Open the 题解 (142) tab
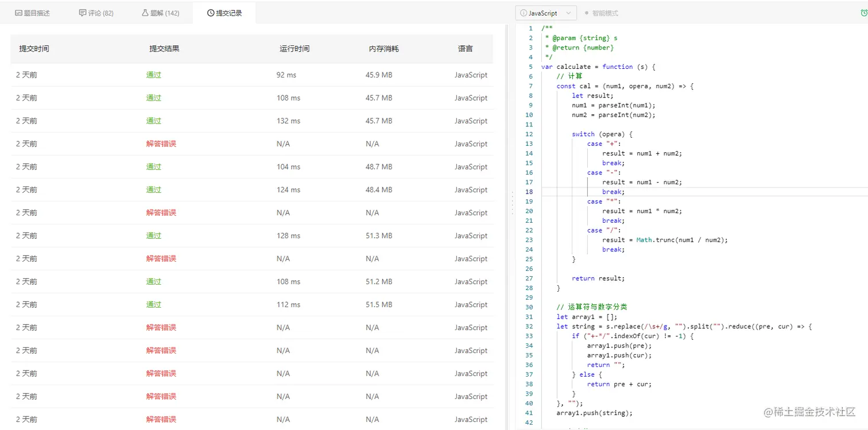This screenshot has width=868, height=430. tap(160, 13)
